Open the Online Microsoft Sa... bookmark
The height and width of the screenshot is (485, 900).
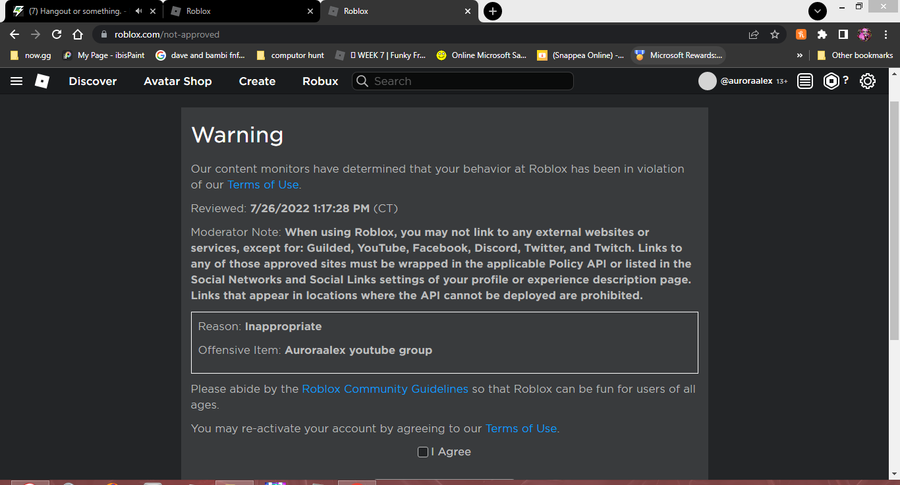482,55
